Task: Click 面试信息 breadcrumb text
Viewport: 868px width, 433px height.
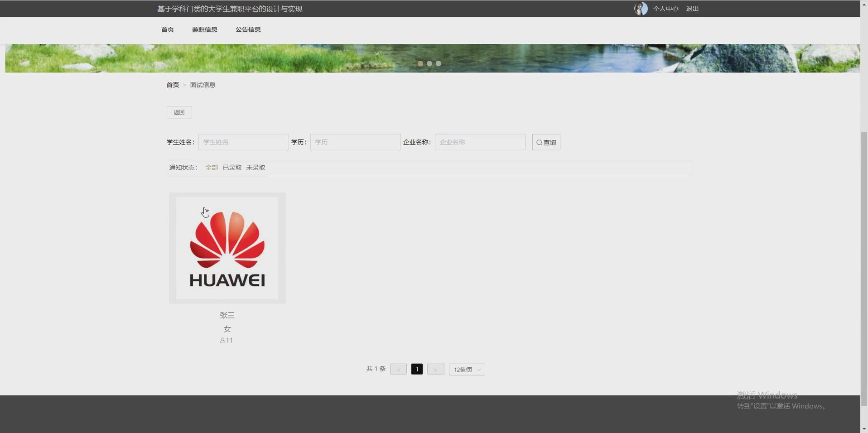Action: click(203, 85)
